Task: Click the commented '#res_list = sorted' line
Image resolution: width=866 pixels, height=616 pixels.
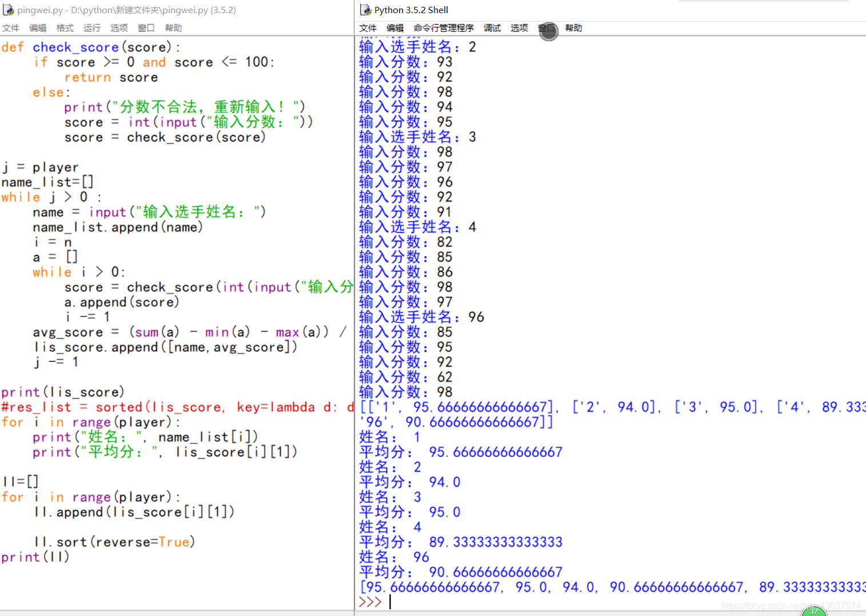Action: (x=177, y=407)
